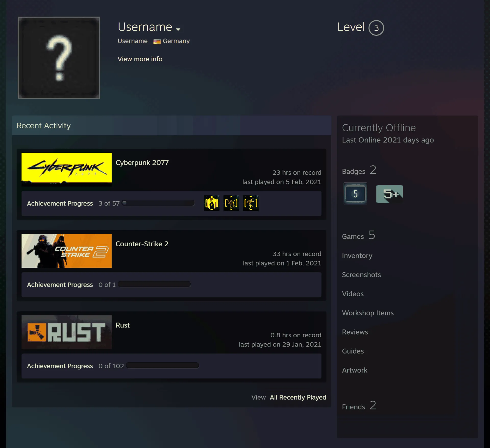The width and height of the screenshot is (490, 448).
Task: Open the Cyberpunk 2077 title link
Action: tap(142, 162)
